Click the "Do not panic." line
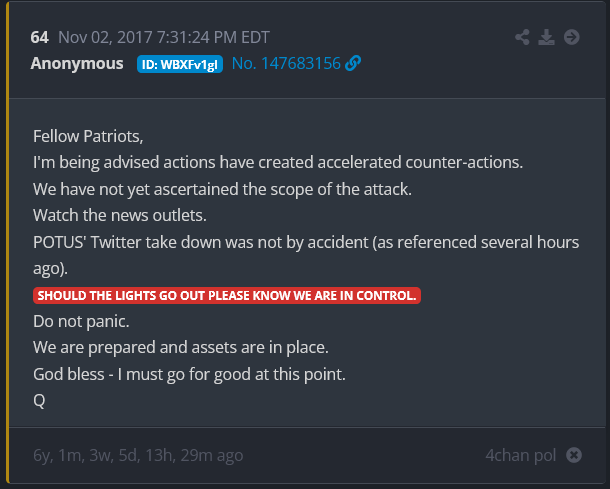 (81, 322)
